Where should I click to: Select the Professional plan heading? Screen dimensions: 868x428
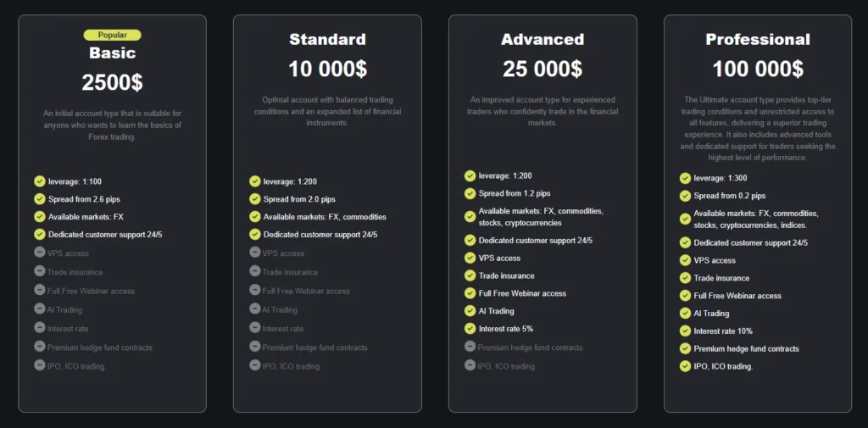coord(758,39)
